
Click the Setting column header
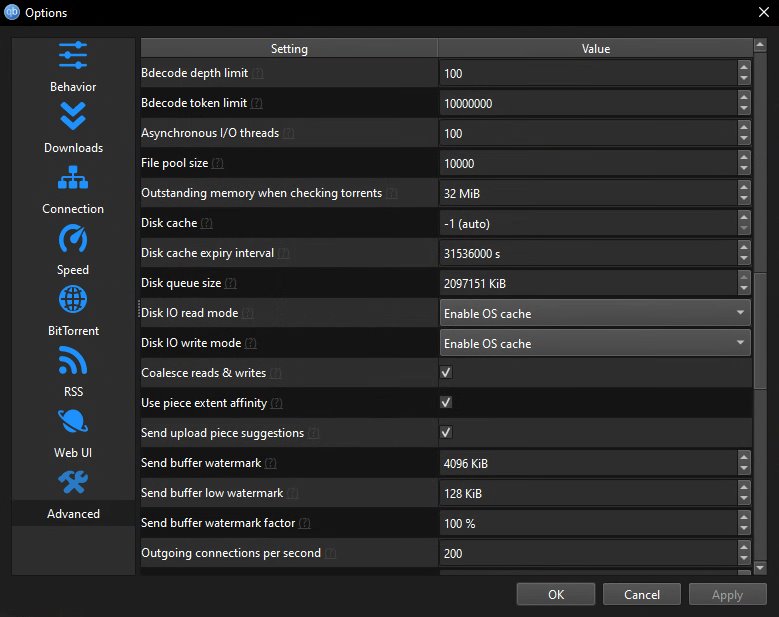[x=289, y=49]
